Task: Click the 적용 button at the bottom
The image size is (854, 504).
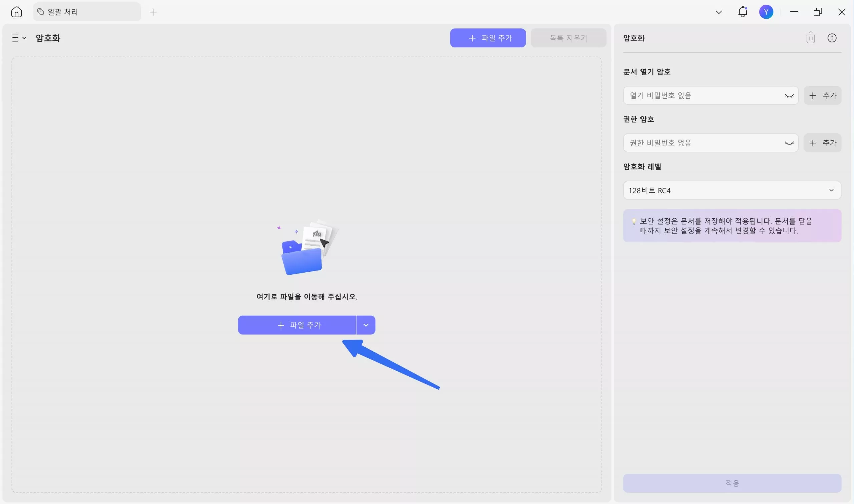Action: pos(732,483)
